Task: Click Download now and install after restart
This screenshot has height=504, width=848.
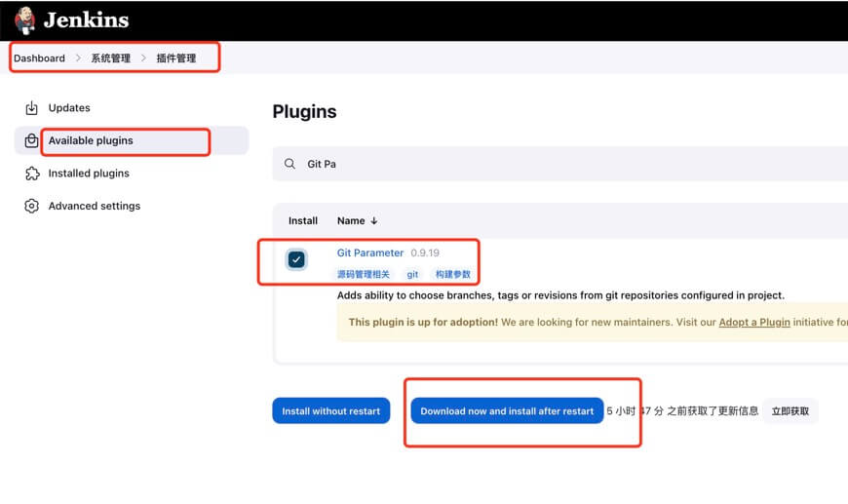Action: click(x=507, y=411)
